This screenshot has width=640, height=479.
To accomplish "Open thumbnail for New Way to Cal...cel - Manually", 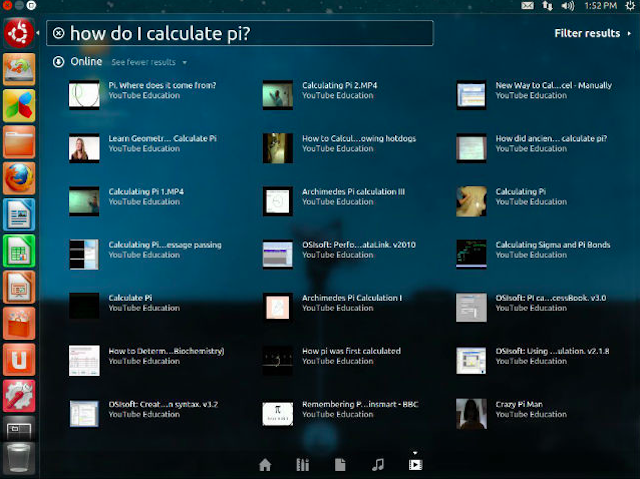I will click(471, 95).
